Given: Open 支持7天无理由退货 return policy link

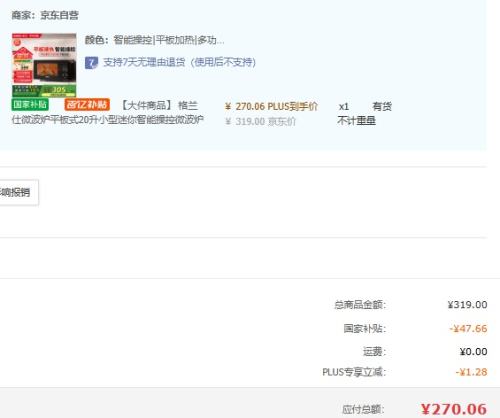Looking at the screenshot, I should 179,62.
